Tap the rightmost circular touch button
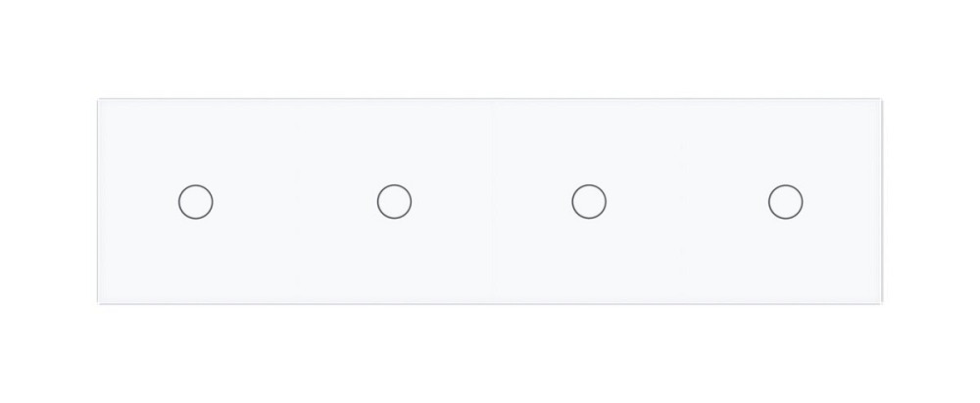 pos(786,201)
